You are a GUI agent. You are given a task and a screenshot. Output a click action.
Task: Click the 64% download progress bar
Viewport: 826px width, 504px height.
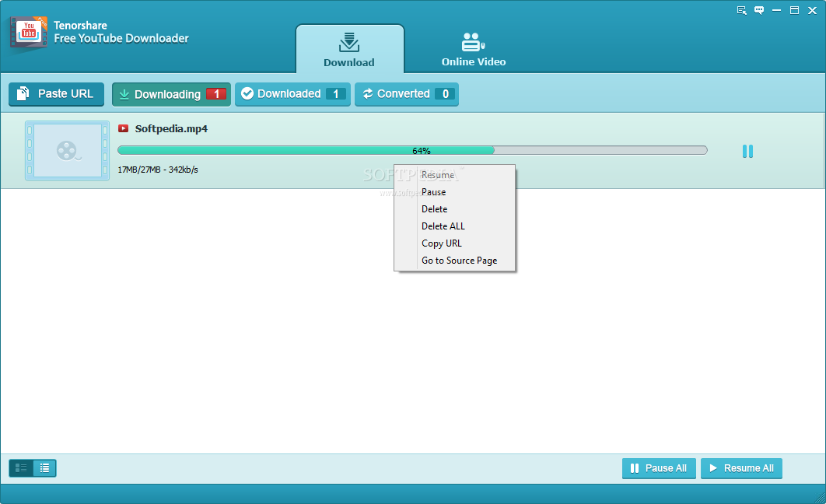click(412, 151)
